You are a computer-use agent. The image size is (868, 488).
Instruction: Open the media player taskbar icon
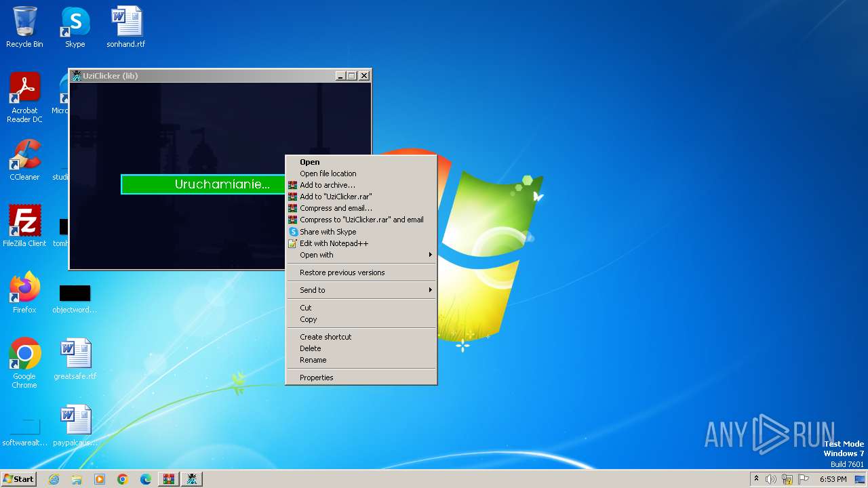(x=100, y=479)
